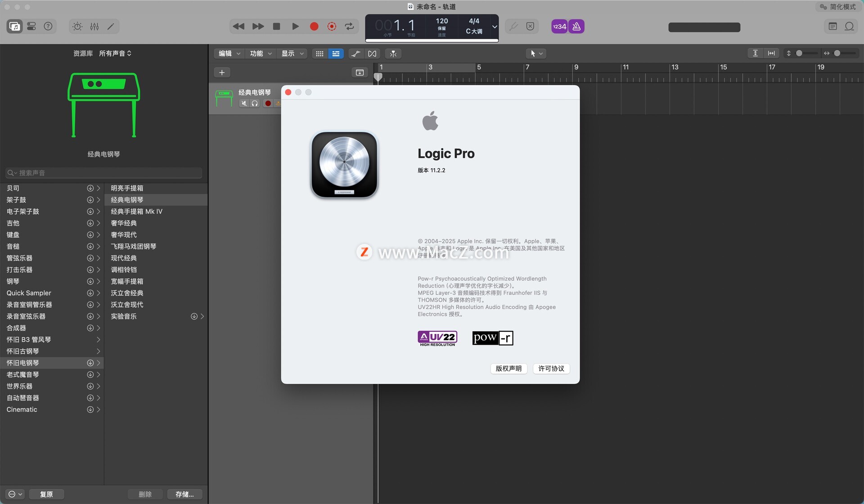The height and width of the screenshot is (504, 864).
Task: Click the 版权声明 button
Action: pyautogui.click(x=508, y=369)
